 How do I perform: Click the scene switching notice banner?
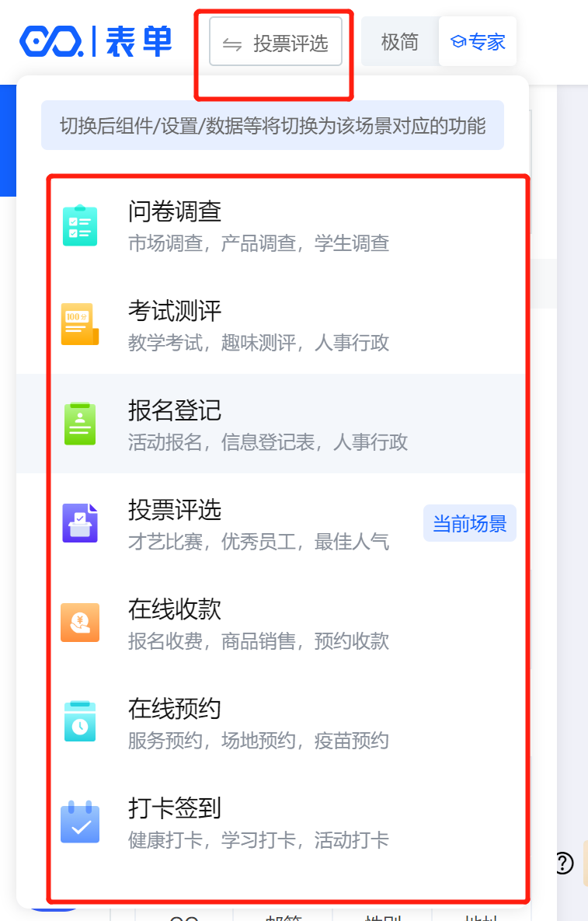273,125
